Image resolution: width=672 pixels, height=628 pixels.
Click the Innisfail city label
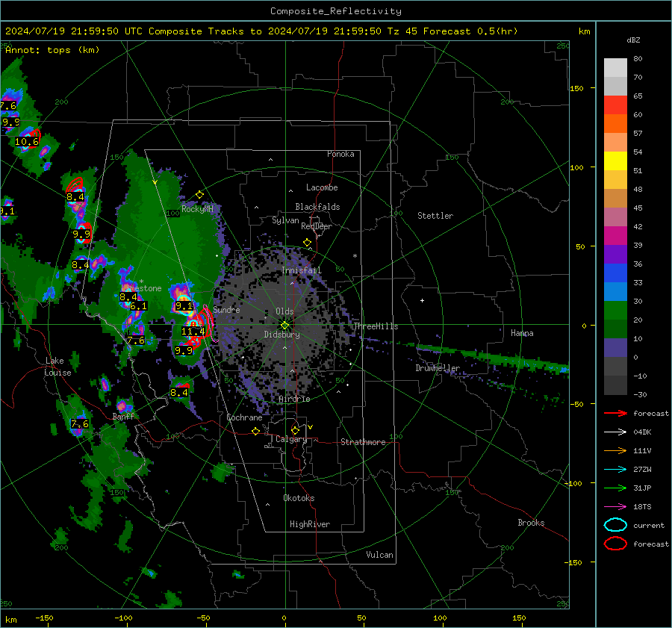click(x=302, y=270)
